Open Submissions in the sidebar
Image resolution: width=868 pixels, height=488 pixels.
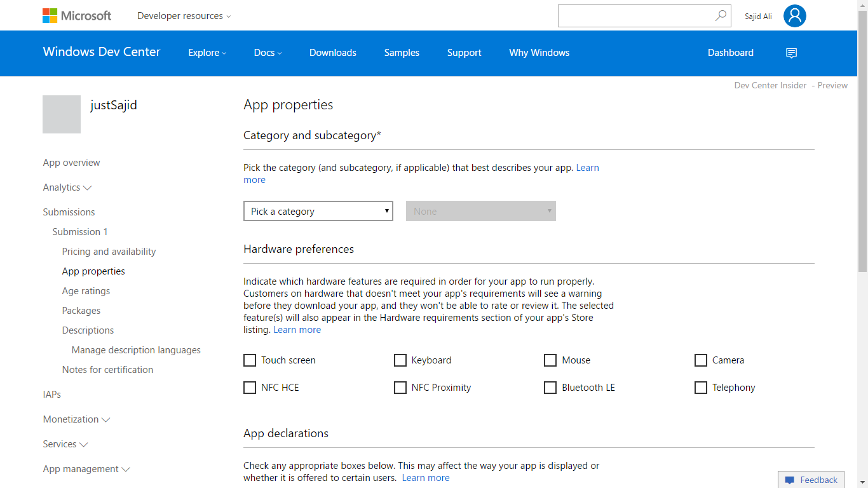[x=69, y=212]
